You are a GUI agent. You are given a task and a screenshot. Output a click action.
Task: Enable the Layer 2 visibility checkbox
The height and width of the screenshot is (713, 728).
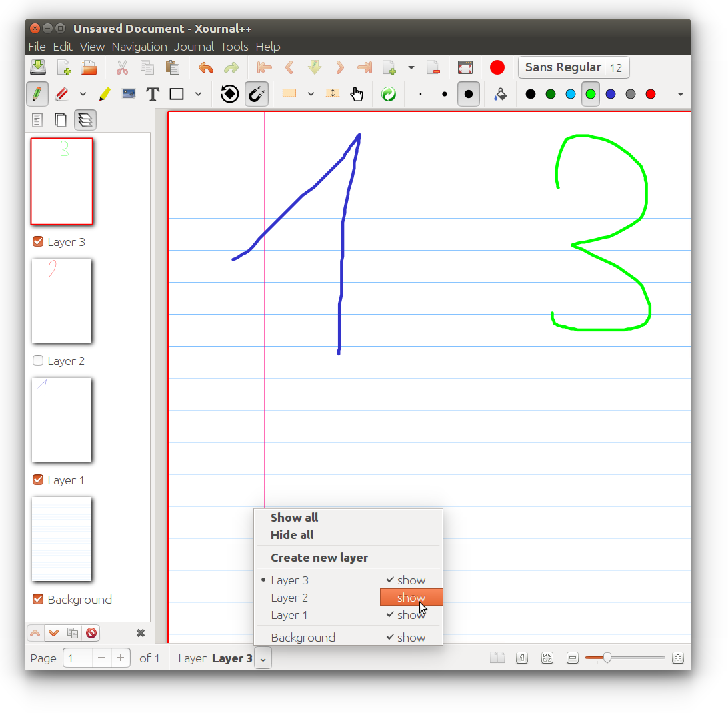[x=38, y=360]
